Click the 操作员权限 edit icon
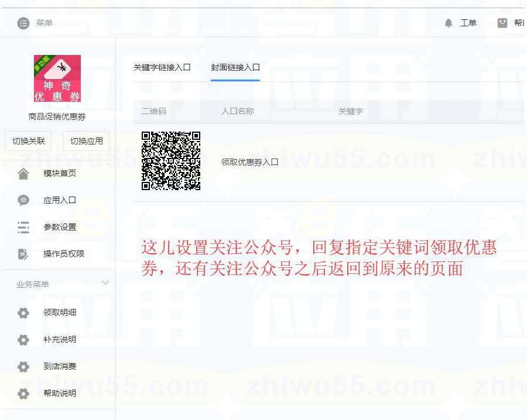The image size is (527, 420). pyautogui.click(x=23, y=254)
